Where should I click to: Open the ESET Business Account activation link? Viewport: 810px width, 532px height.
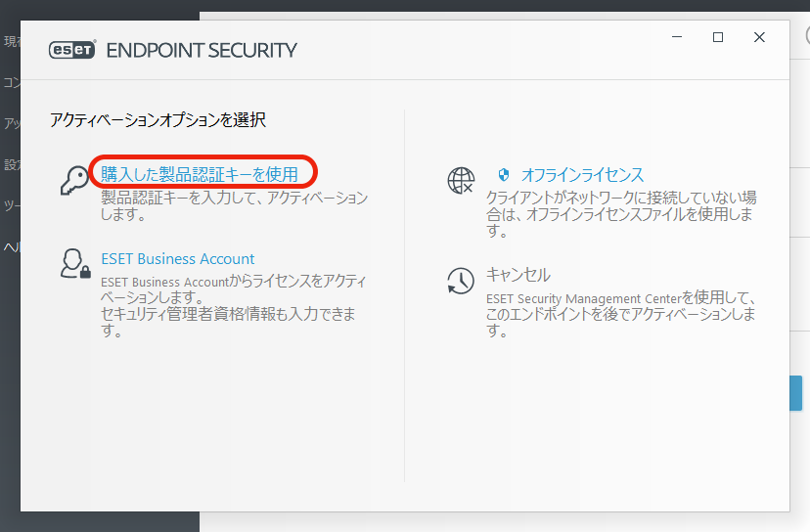coord(178,259)
